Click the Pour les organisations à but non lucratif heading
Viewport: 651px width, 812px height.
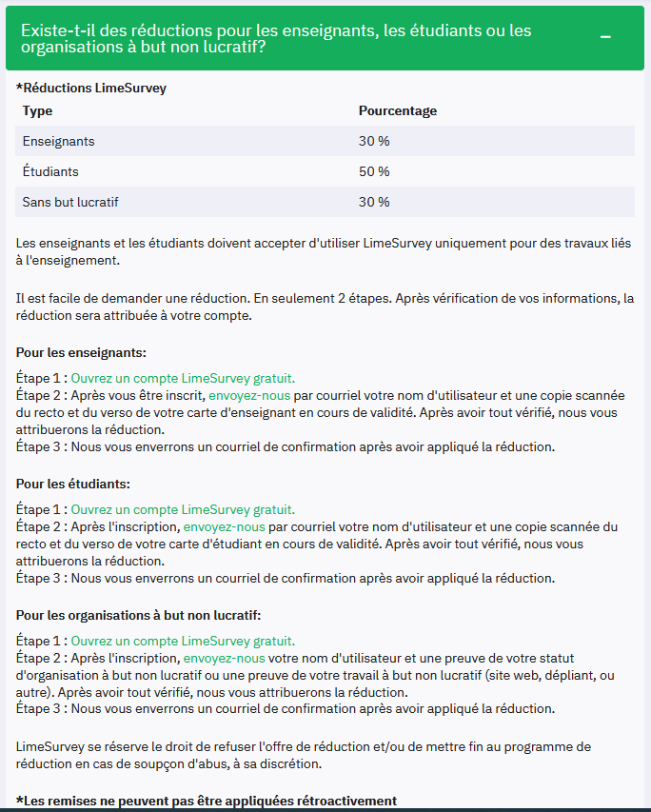pos(138,615)
